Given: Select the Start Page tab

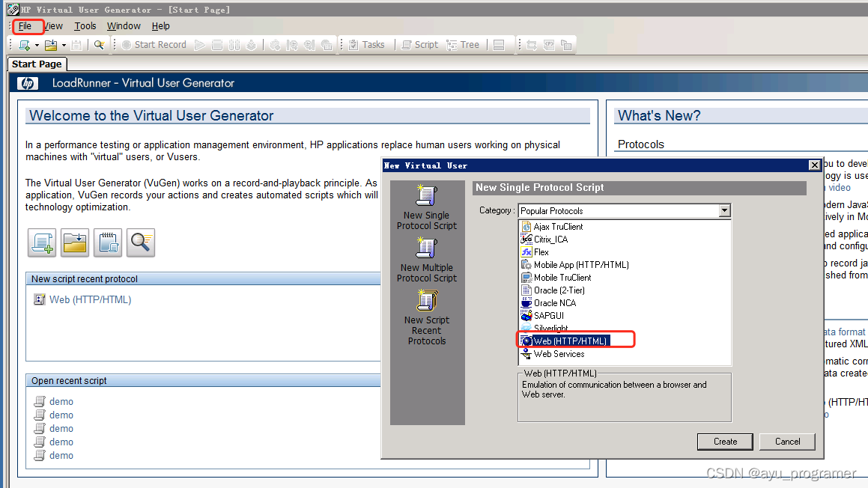Looking at the screenshot, I should (x=37, y=64).
